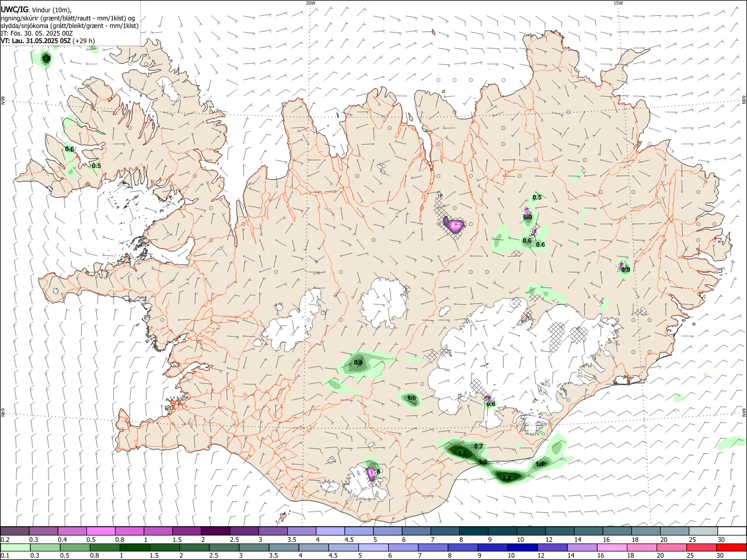Select the 1.0 precipitation value label

(411, 398)
